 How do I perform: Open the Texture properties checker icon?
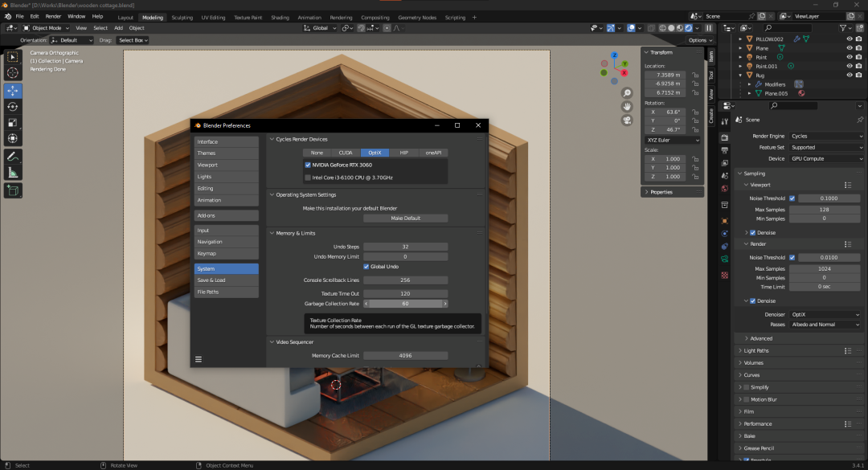point(725,275)
